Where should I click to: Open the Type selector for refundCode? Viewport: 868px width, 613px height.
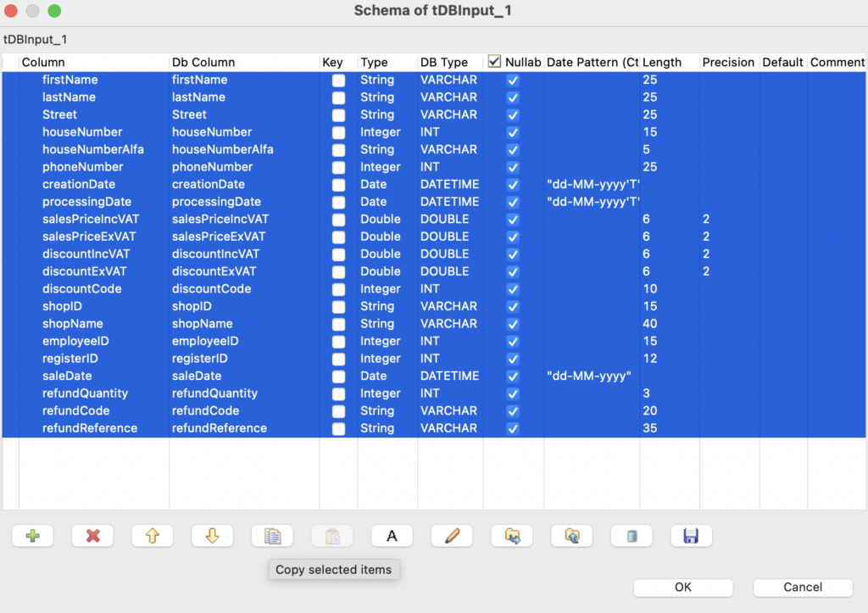(381, 410)
